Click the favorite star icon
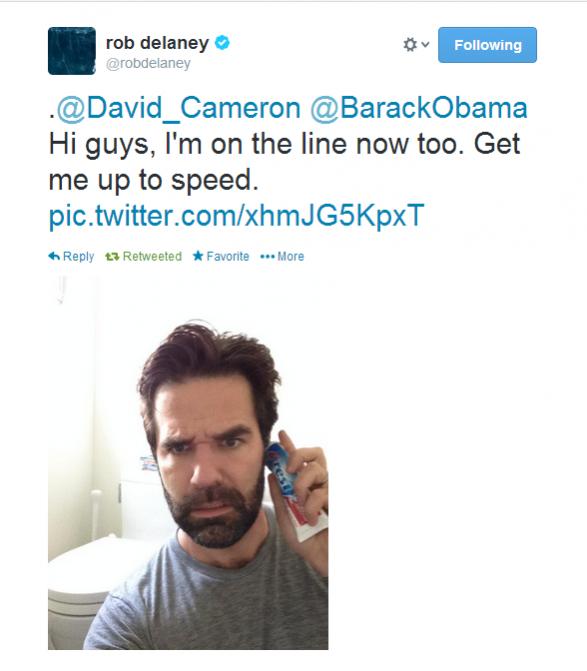 point(198,256)
